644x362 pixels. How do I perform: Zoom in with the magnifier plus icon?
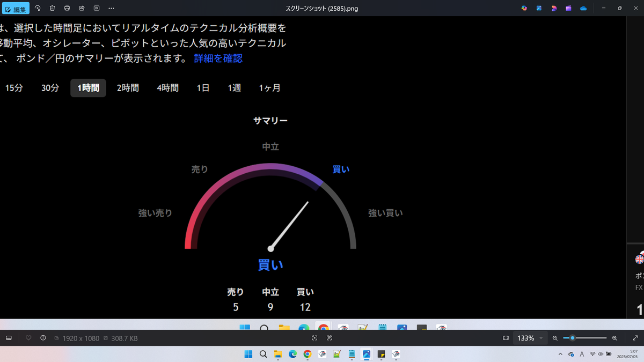click(614, 338)
